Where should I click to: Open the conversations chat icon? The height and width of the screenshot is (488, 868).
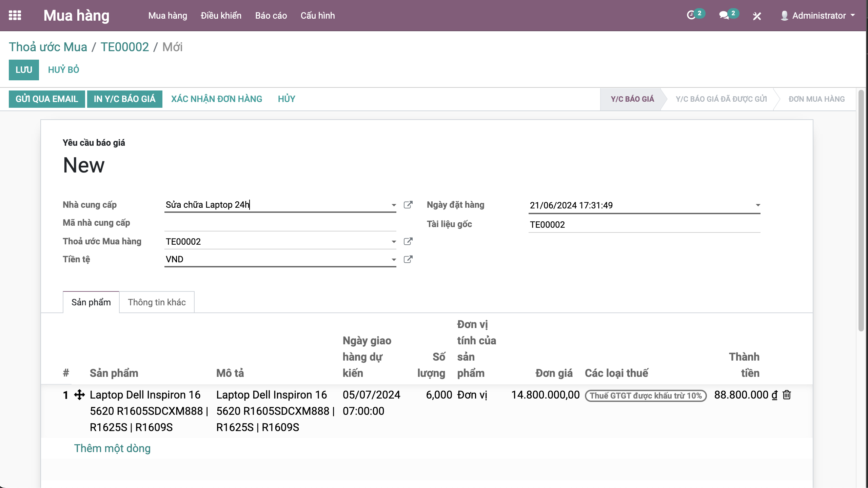724,16
